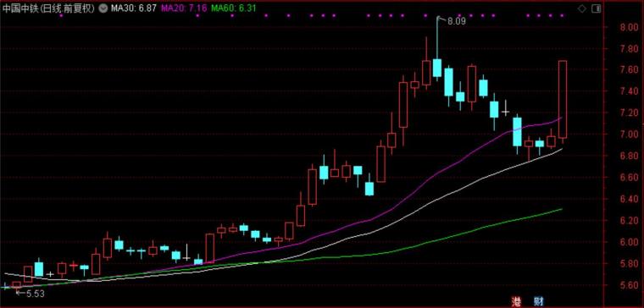The width and height of the screenshot is (644, 308).
Task: Select the last tall red candlestick
Action: point(563,99)
